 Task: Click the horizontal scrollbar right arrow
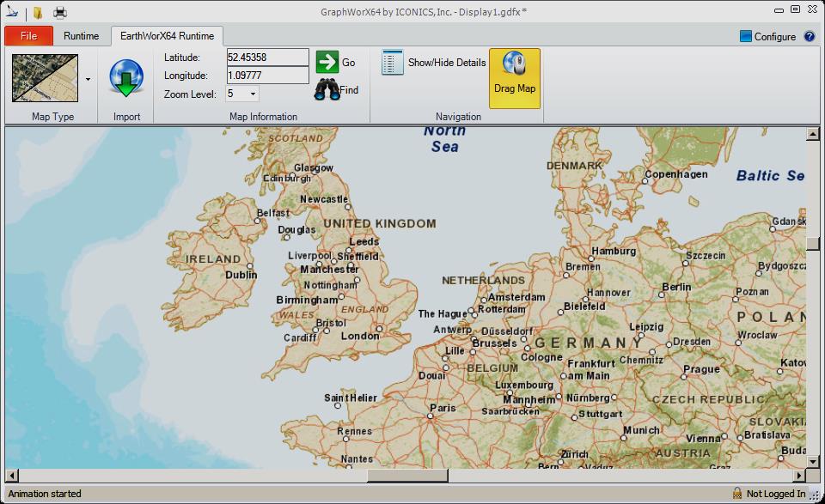point(800,476)
